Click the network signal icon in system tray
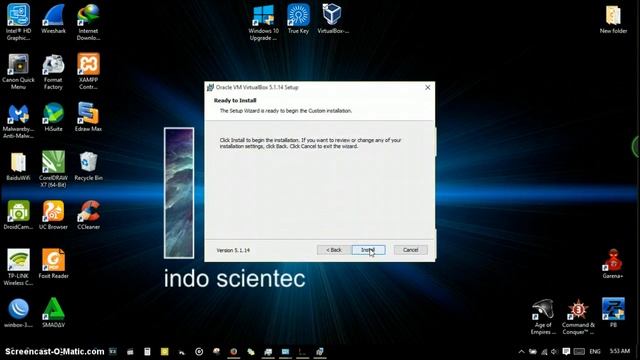Viewport: 640px width, 360px height. [x=544, y=351]
